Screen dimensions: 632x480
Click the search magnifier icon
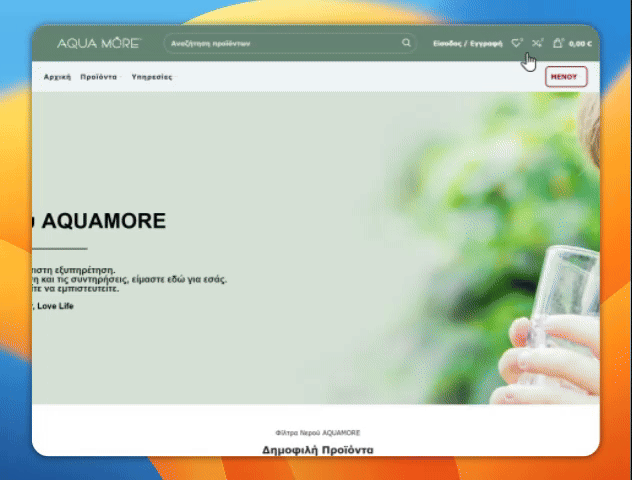[406, 43]
